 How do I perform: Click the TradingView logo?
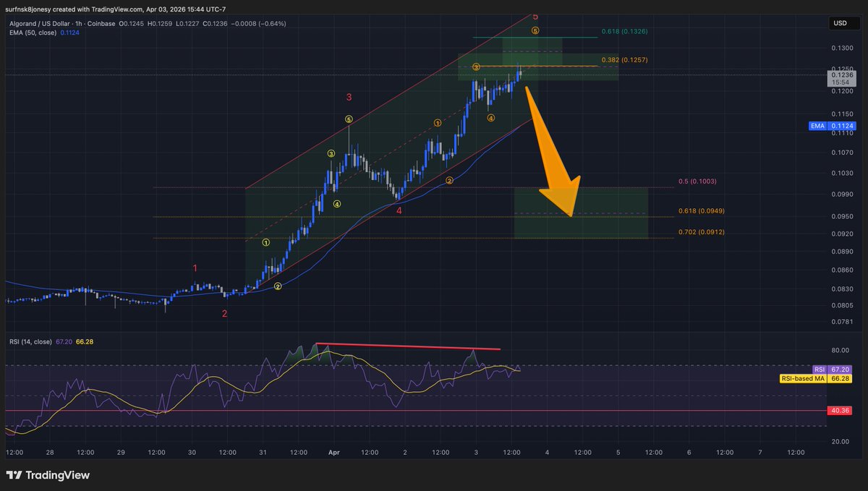(x=48, y=475)
